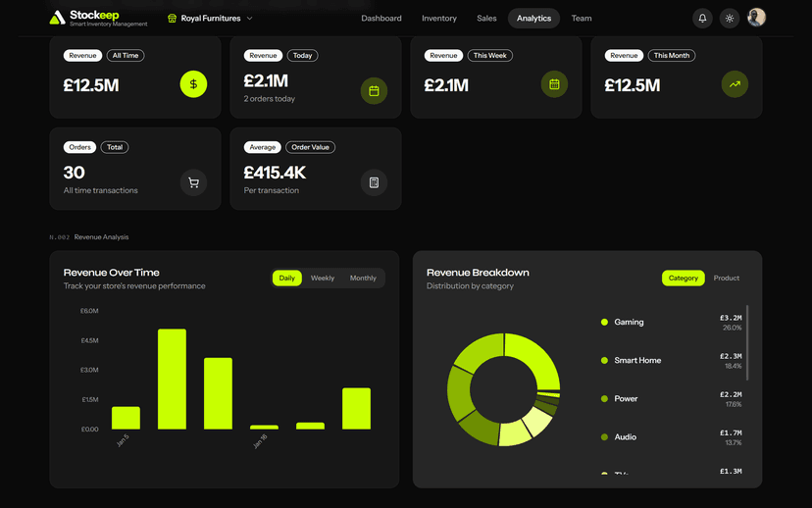Click the trending arrow icon on This Month
Image resolution: width=812 pixels, height=508 pixels.
click(735, 84)
